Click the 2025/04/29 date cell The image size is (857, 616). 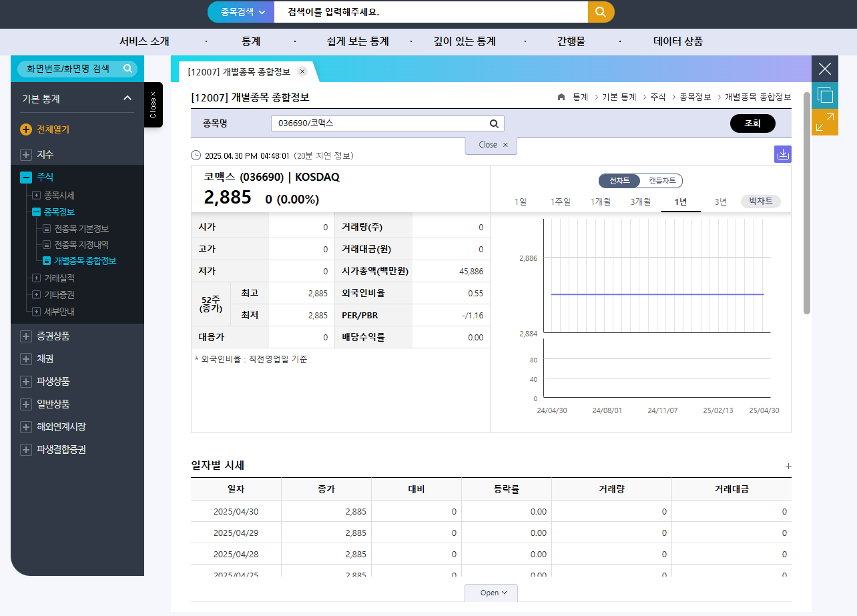[236, 533]
